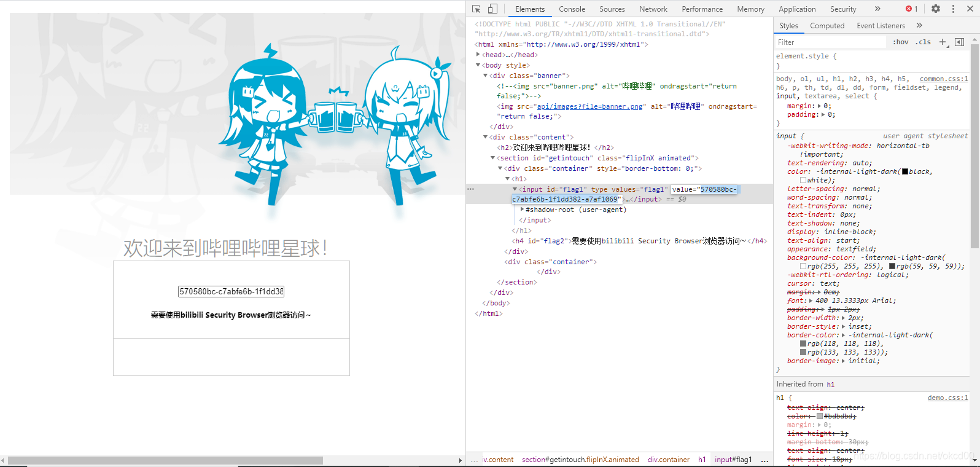980x467 pixels.
Task: Toggle the device toolbar icon
Action: [x=492, y=9]
